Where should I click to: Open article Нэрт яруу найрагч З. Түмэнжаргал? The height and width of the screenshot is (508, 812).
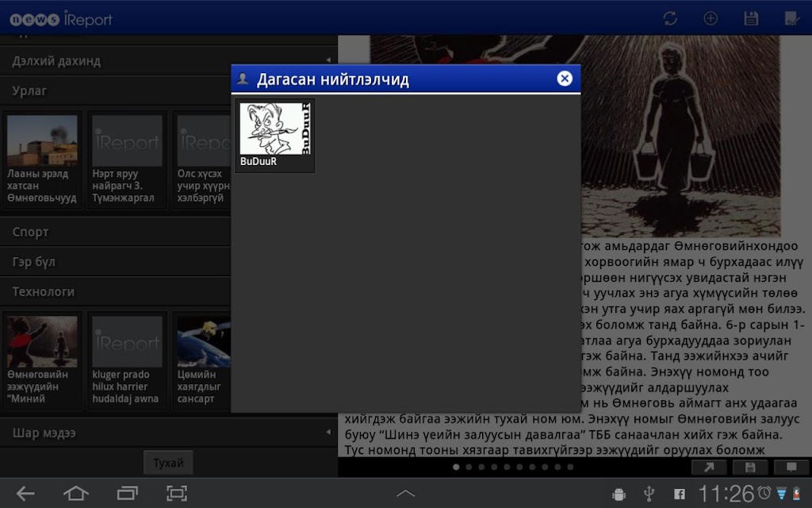[x=127, y=160]
